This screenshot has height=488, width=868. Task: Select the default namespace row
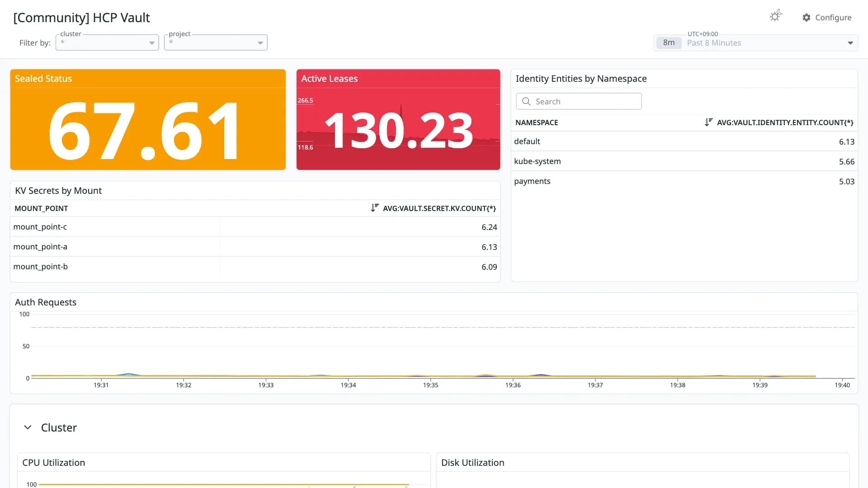pos(684,141)
